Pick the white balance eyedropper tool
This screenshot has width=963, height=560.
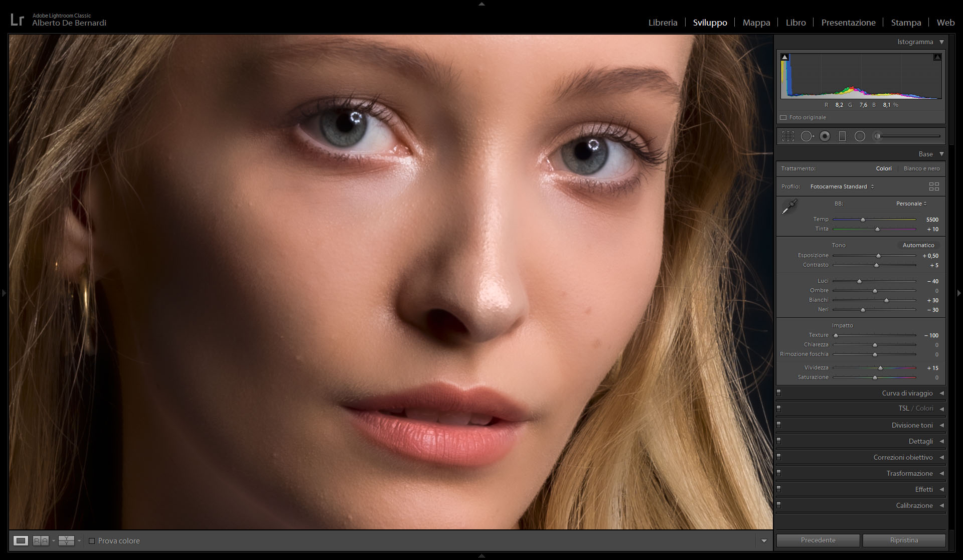tap(789, 207)
